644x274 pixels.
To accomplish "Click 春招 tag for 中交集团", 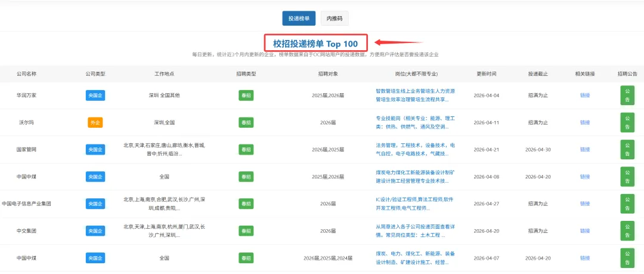I will pos(246,231).
